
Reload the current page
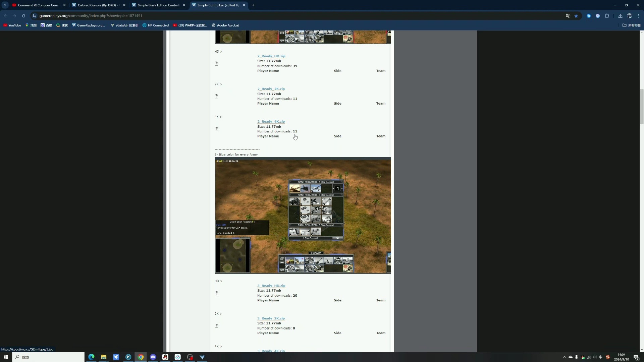[23, 16]
